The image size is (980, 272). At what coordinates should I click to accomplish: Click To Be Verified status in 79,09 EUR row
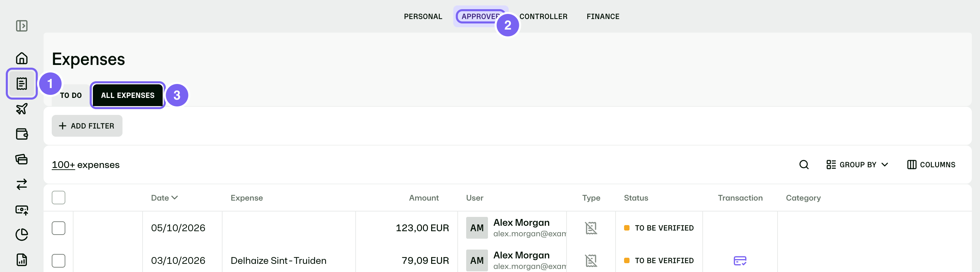coord(658,260)
